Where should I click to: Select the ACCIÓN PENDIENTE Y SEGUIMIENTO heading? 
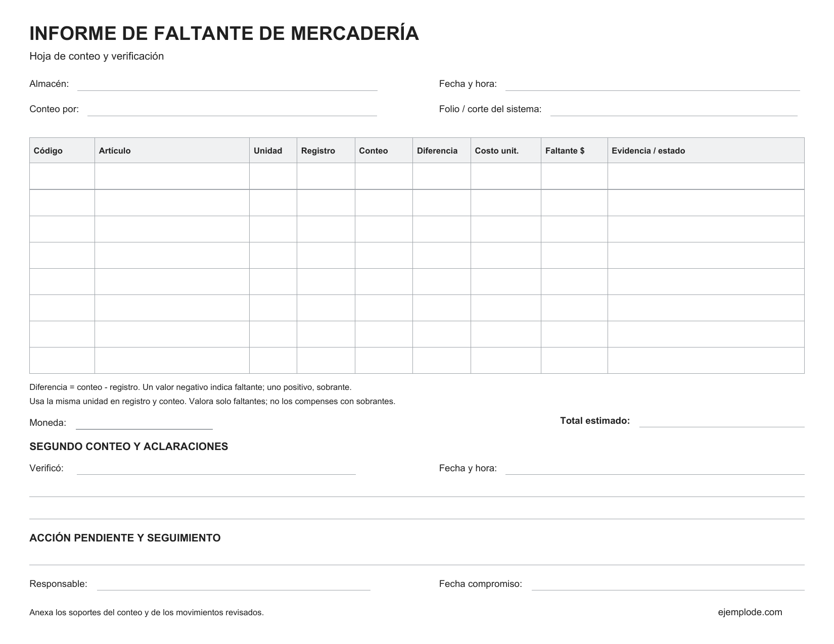tap(125, 538)
